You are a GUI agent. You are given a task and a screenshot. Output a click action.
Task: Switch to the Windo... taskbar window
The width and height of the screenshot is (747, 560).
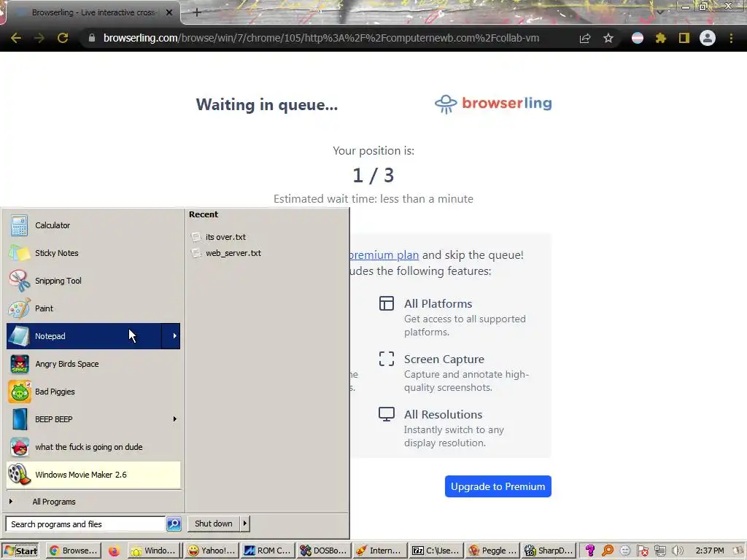[155, 551]
